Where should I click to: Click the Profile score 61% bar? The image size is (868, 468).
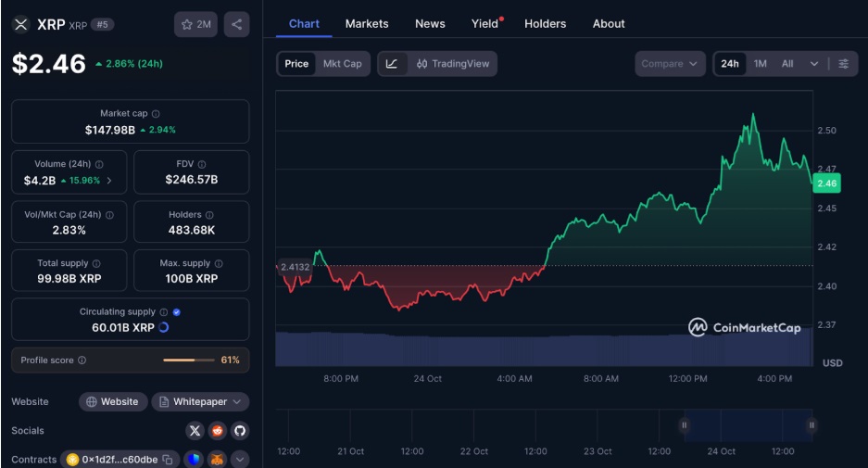(189, 360)
